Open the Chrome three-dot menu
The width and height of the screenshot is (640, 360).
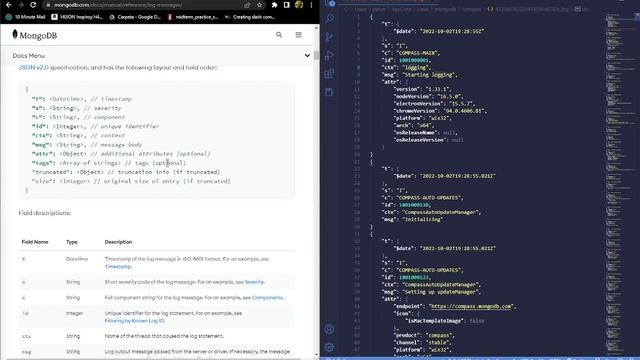(311, 5)
